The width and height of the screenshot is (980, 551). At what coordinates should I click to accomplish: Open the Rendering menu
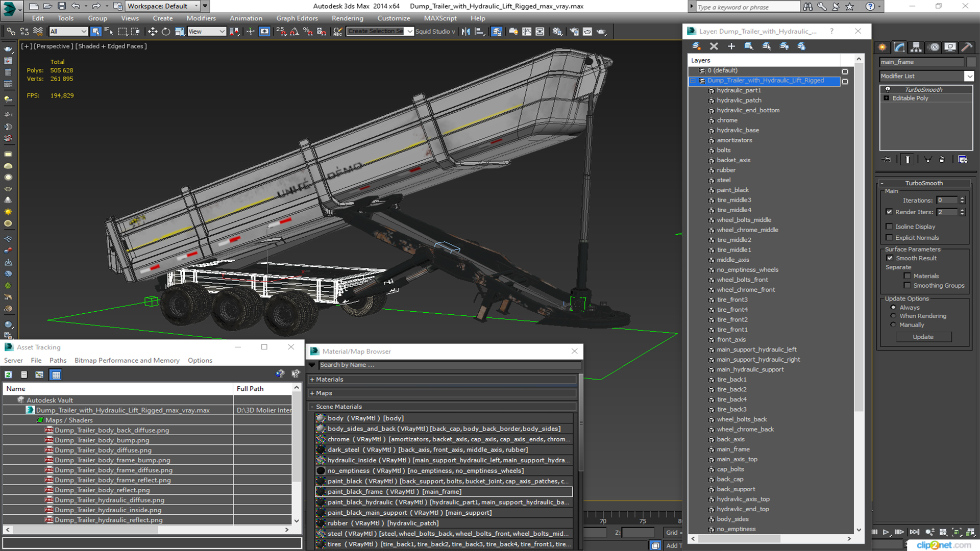[347, 18]
